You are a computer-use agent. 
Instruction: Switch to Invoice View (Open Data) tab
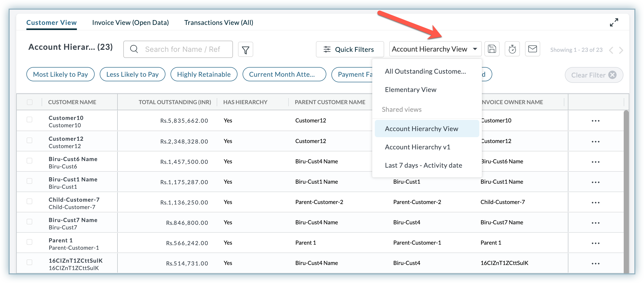[130, 23]
